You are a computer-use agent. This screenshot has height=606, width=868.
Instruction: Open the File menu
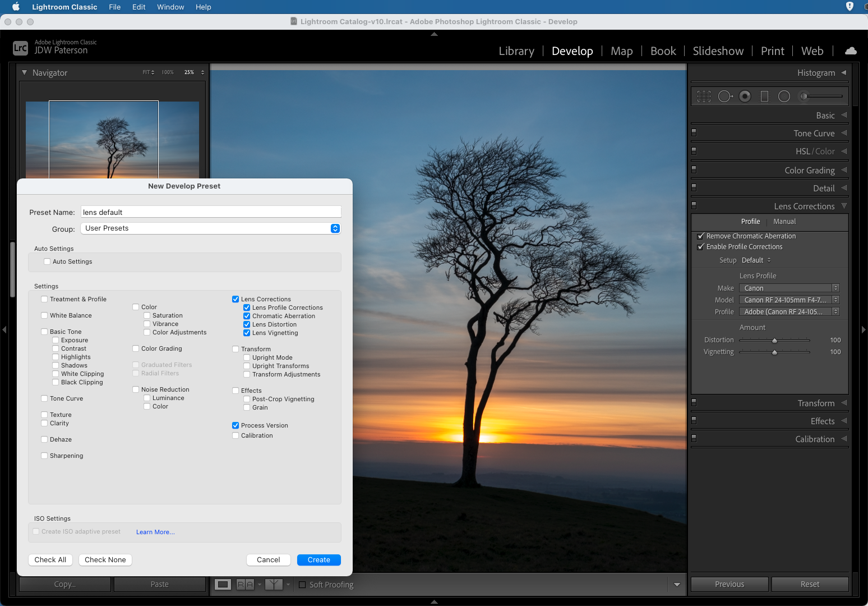pos(114,7)
